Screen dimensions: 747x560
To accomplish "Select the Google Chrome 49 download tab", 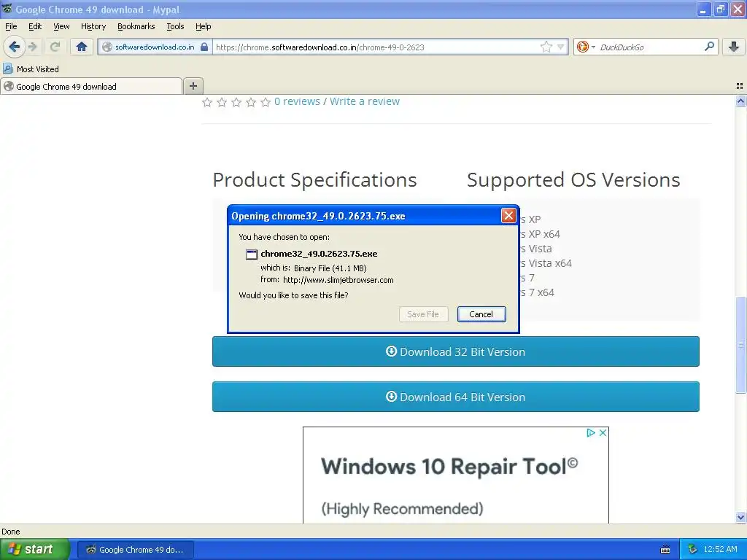I will pos(91,86).
